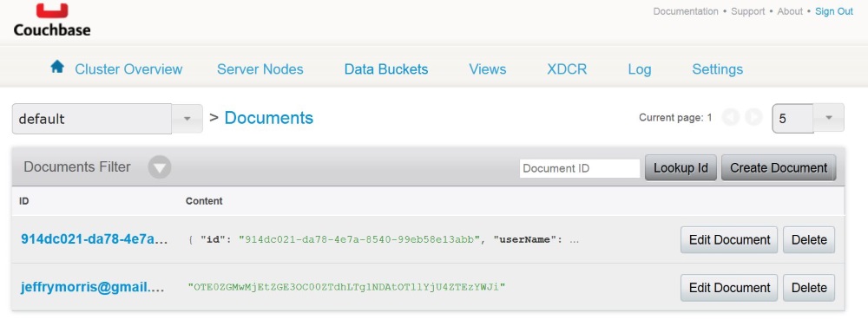
Task: Click the Create Document button
Action: coord(779,168)
